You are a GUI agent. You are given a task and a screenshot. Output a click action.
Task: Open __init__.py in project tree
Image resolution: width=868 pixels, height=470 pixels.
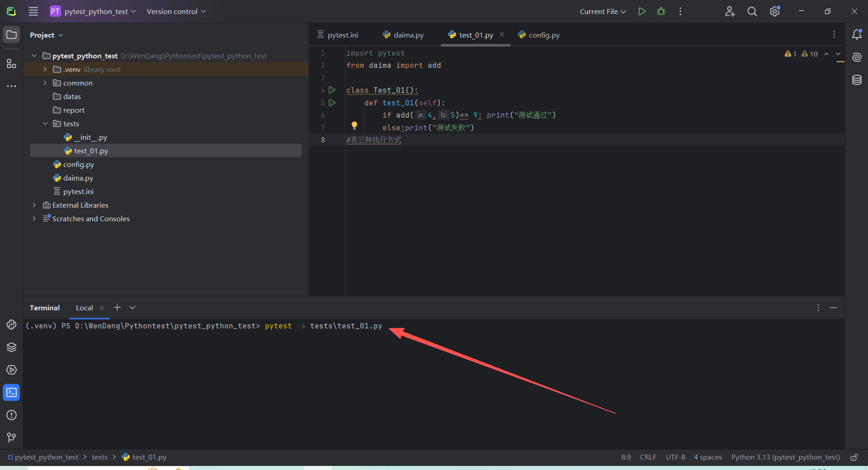(x=90, y=137)
